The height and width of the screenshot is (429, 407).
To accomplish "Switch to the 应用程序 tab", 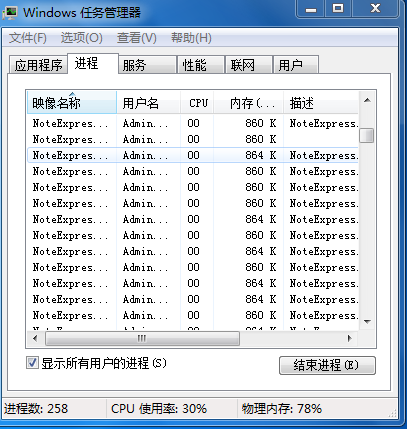I will (38, 64).
